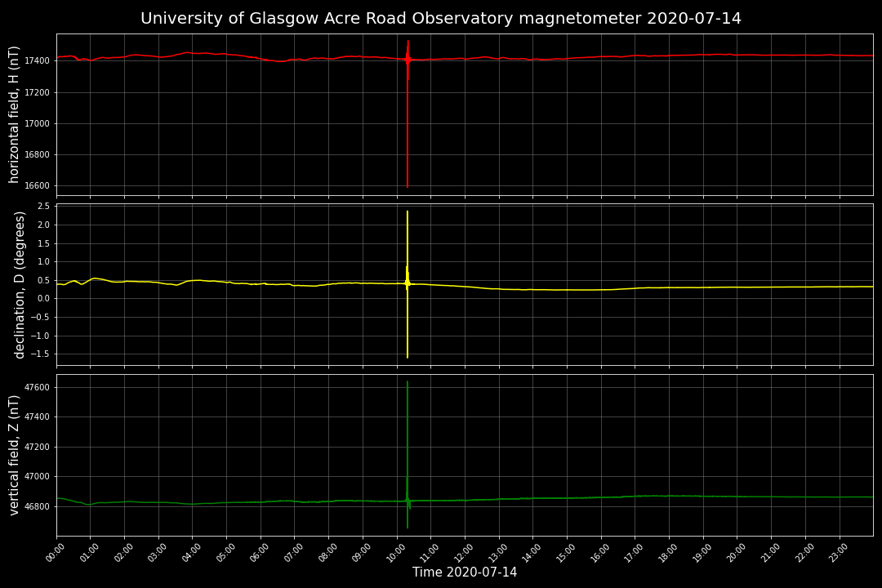
Task: Click the 1.5 tick on the declination axis
Action: tap(43, 243)
